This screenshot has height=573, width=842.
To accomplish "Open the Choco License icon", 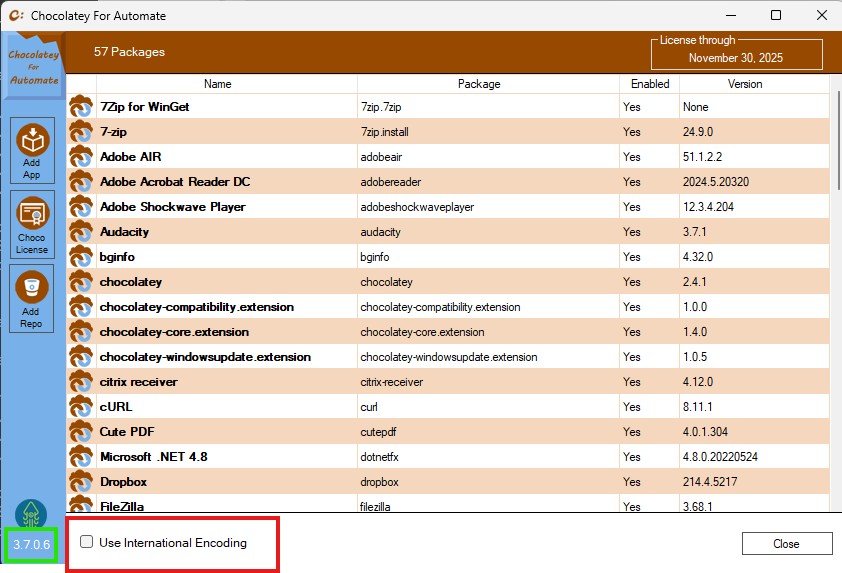I will (x=32, y=224).
